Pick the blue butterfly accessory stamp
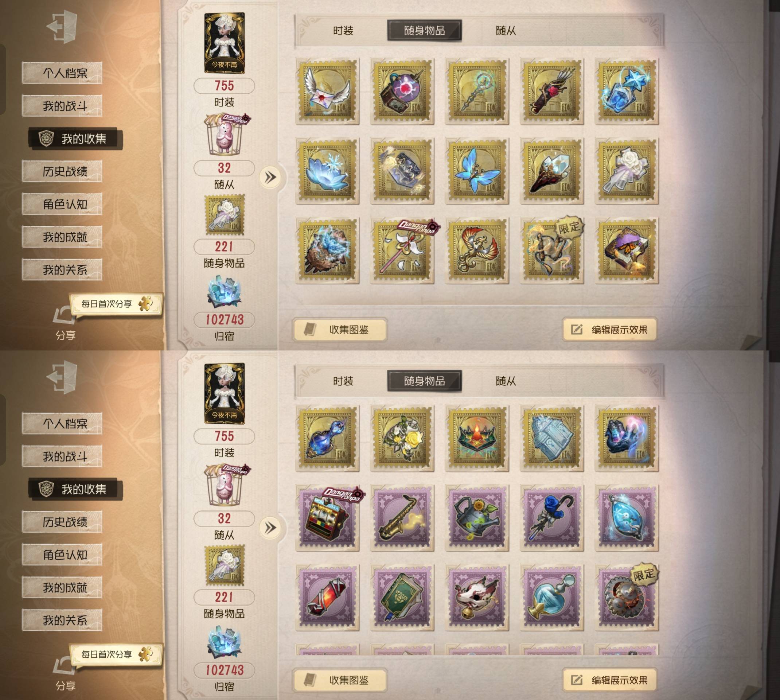 477,171
